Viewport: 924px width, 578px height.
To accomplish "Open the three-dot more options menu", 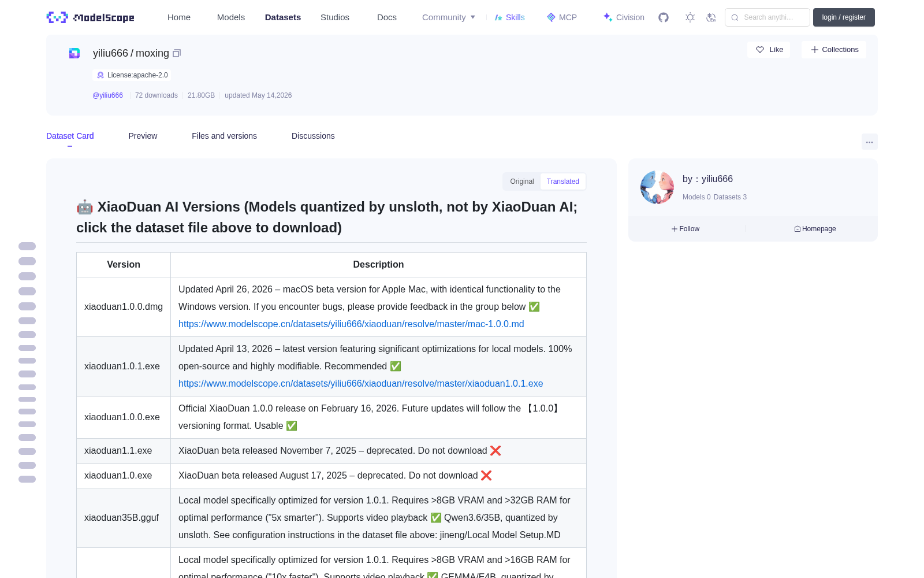I will (869, 142).
